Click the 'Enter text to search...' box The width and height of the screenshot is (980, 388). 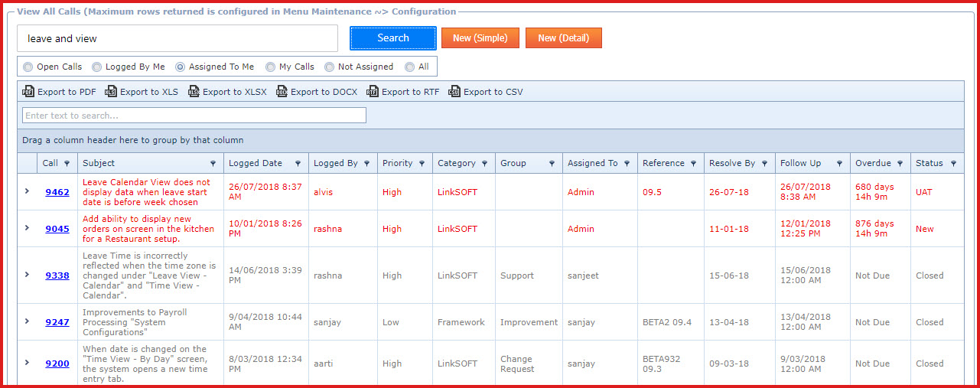(194, 116)
